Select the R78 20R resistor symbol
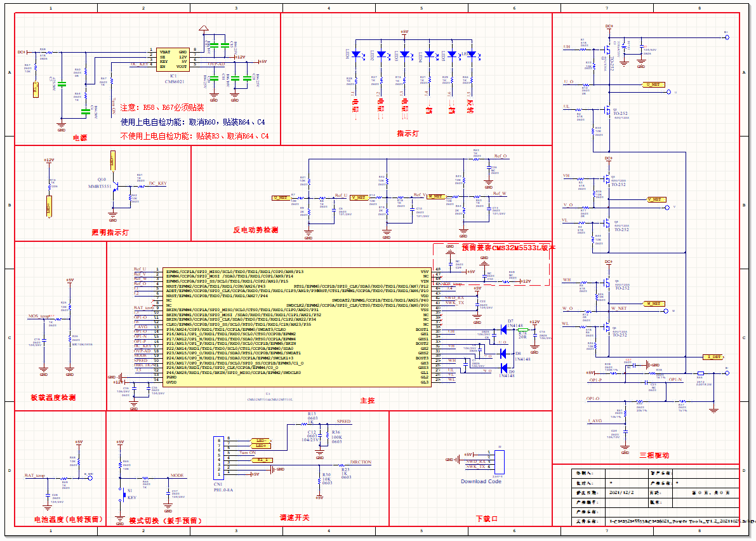Image resolution: width=756 pixels, height=541 pixels. tap(523, 330)
